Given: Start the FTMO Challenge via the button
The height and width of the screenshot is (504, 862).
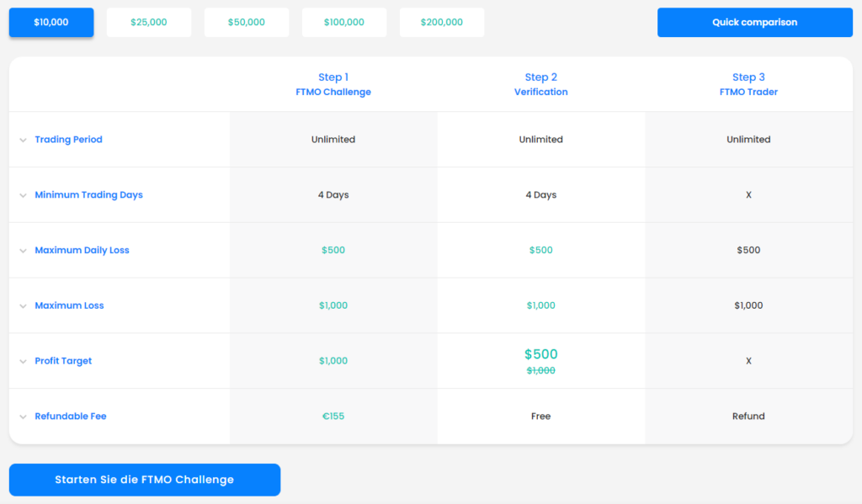Looking at the screenshot, I should pos(145,480).
